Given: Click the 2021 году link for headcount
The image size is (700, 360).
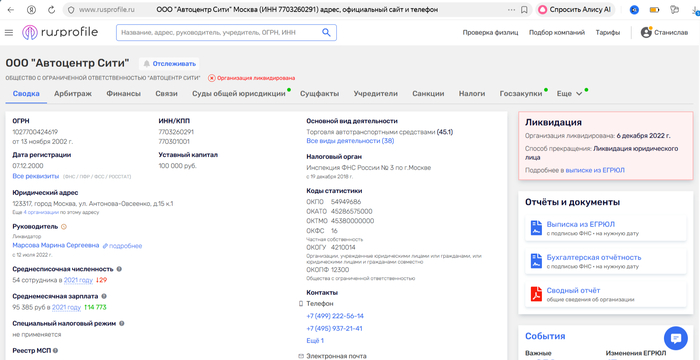Looking at the screenshot, I should tap(78, 280).
